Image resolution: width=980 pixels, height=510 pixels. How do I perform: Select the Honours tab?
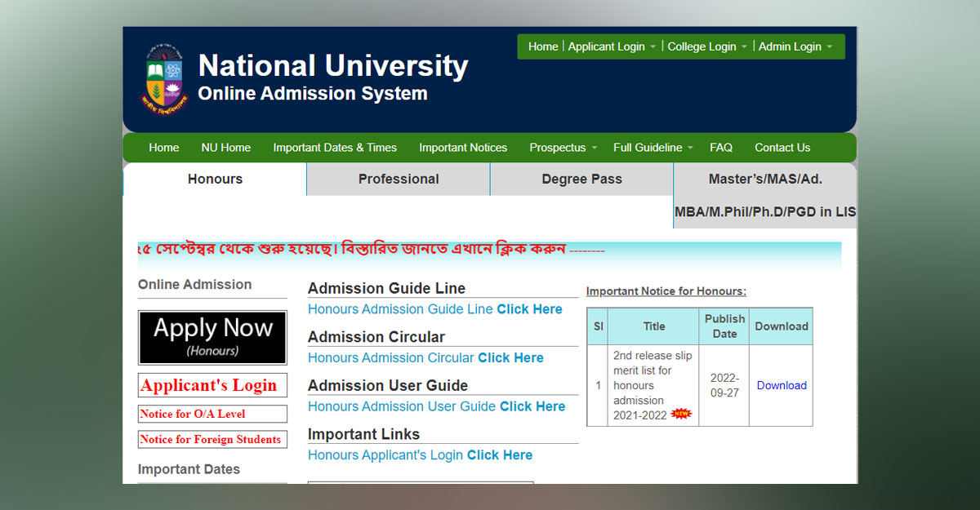(x=215, y=179)
